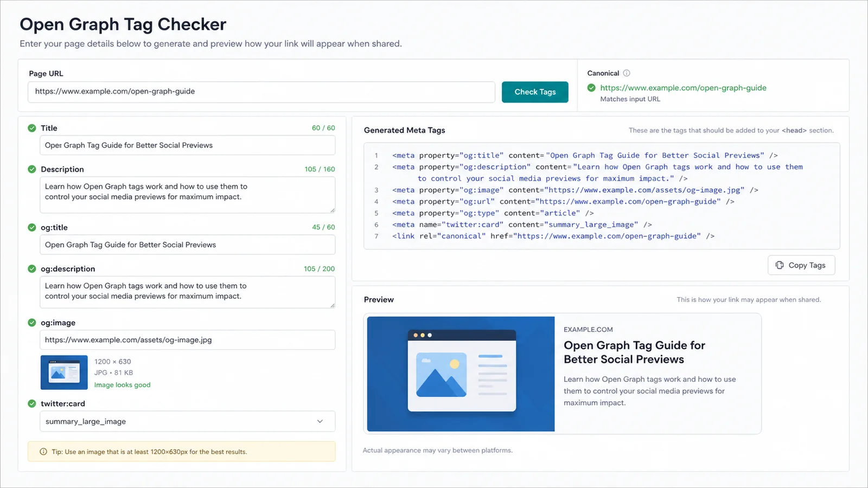The image size is (868, 488).
Task: Click the og:title meta tag code line
Action: tap(585, 155)
